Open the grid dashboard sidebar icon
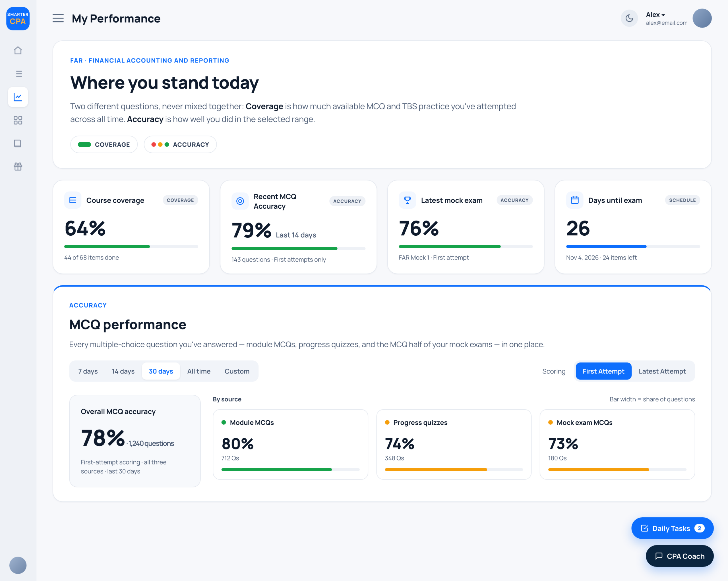Viewport: 728px width, 581px height. click(18, 120)
